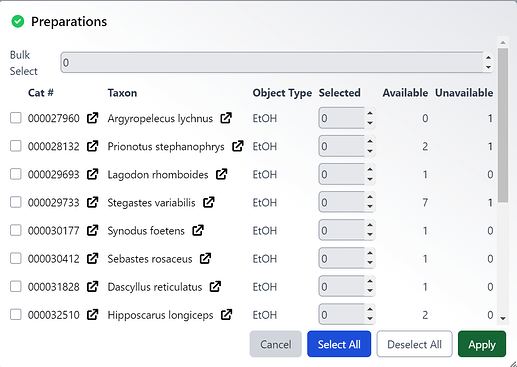Decrease Bulk Select value with down arrow

point(488,67)
